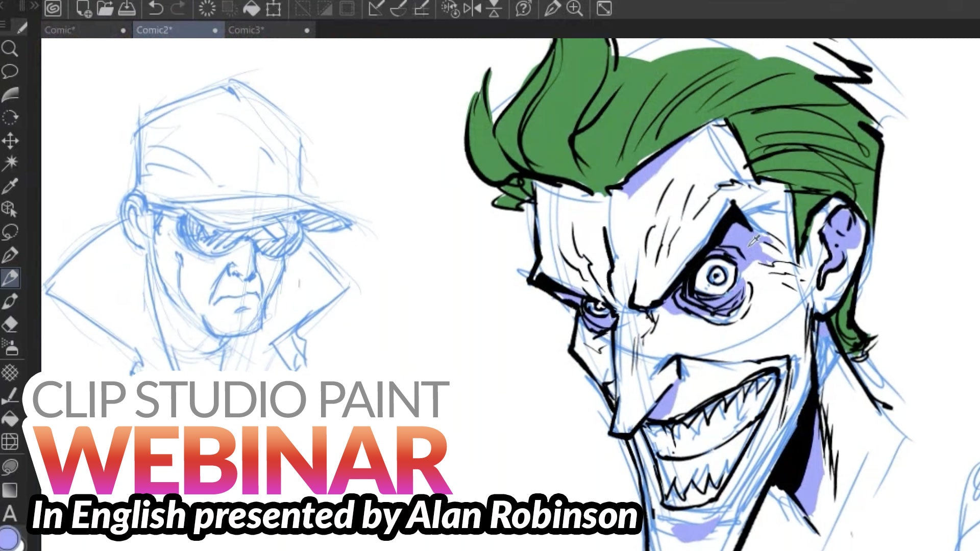Select the Decoration crosshatch tool
Screen dimensions: 980x551
click(x=10, y=372)
